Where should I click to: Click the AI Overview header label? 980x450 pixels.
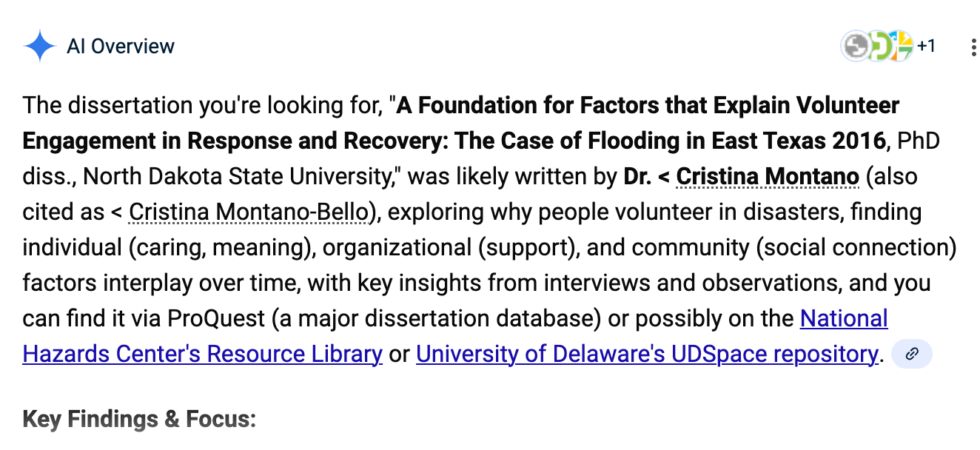point(121,47)
